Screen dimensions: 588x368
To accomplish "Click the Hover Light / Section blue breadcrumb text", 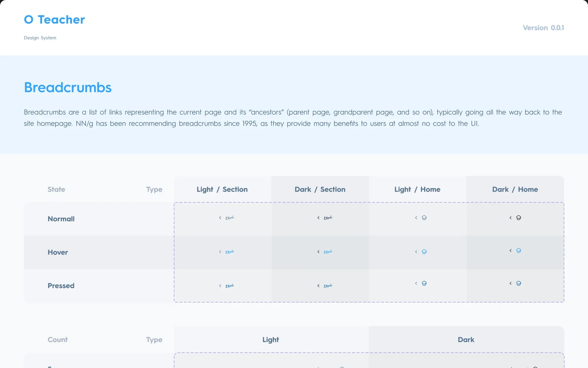I will tap(230, 251).
